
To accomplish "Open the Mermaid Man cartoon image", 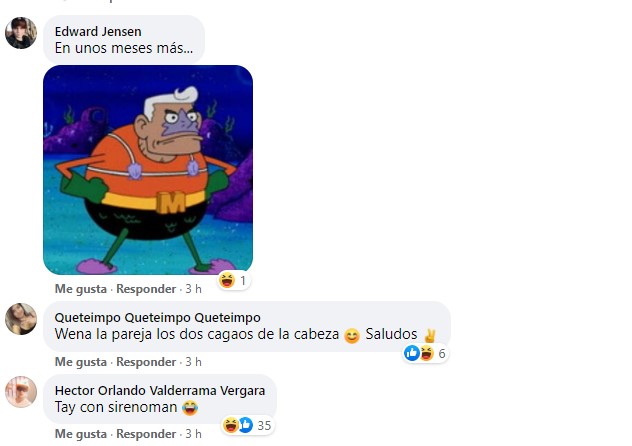I will pos(148,170).
